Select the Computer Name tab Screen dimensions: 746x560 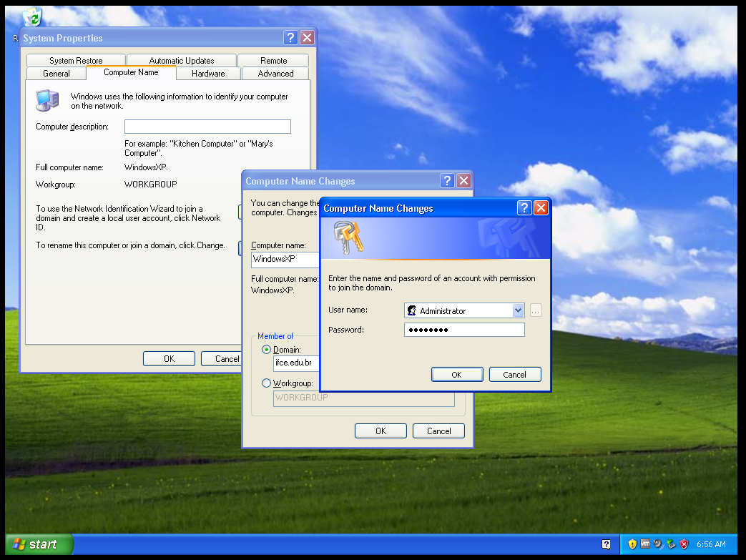[x=132, y=72]
